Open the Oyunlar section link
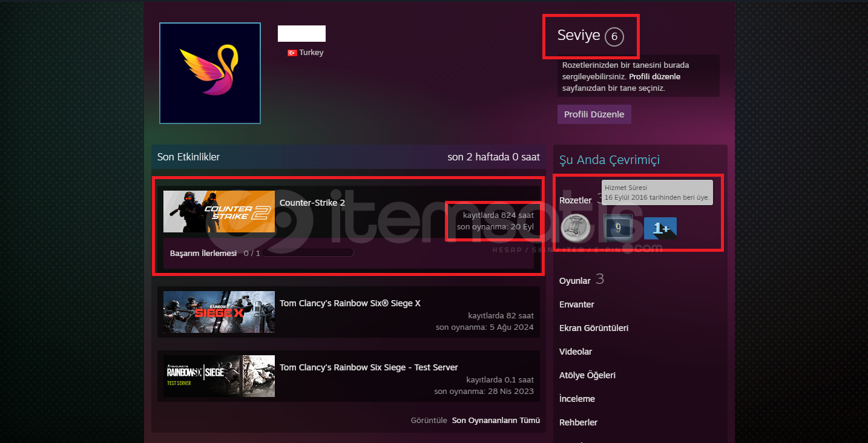The width and height of the screenshot is (868, 443). click(575, 281)
